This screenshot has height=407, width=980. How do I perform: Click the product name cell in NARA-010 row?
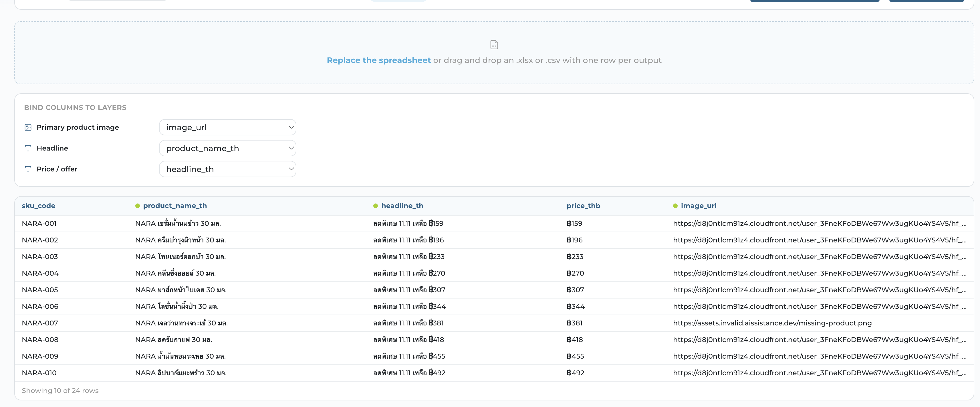pyautogui.click(x=181, y=373)
